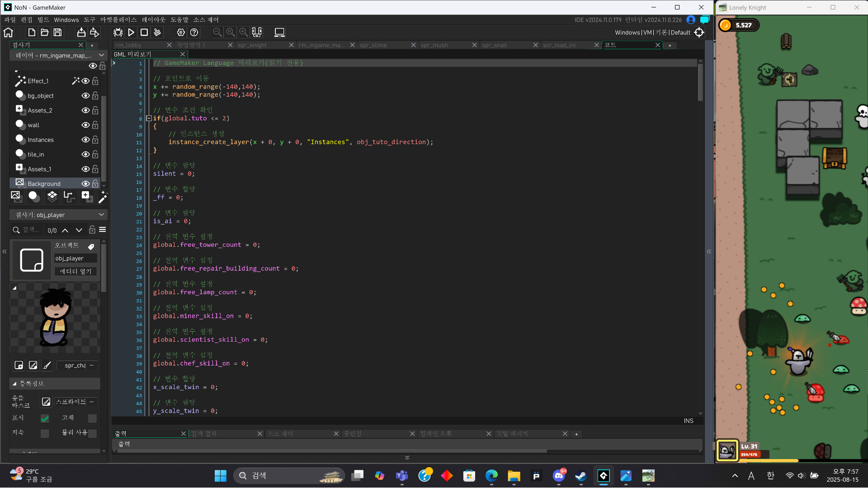Clean the project cache with the broom icon
The image size is (868, 488).
[157, 32]
